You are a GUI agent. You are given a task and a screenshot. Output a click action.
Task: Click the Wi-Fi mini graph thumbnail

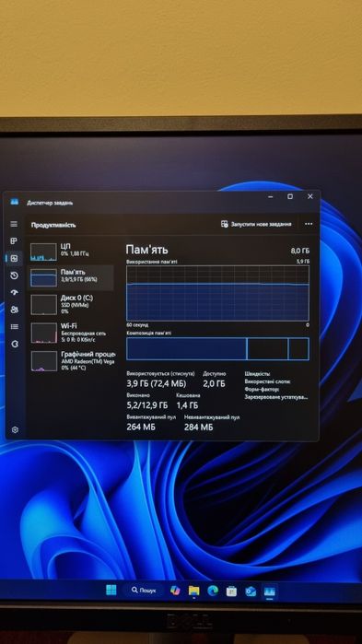43,333
